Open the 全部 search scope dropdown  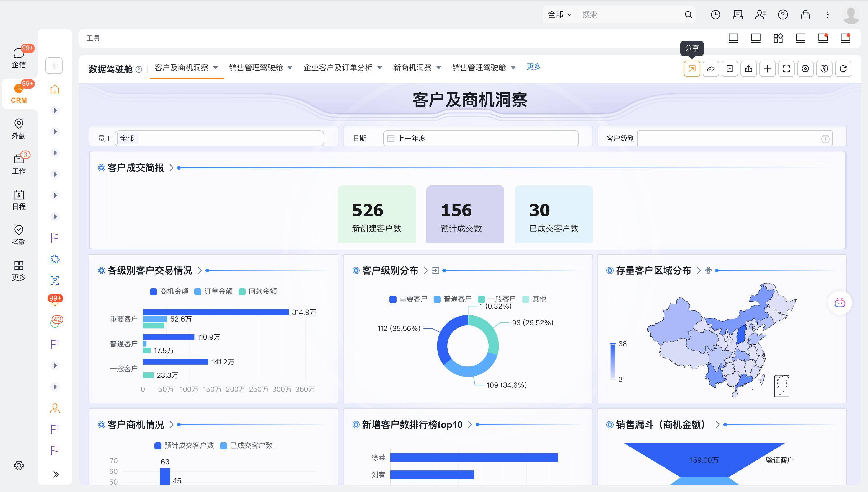[x=559, y=14]
